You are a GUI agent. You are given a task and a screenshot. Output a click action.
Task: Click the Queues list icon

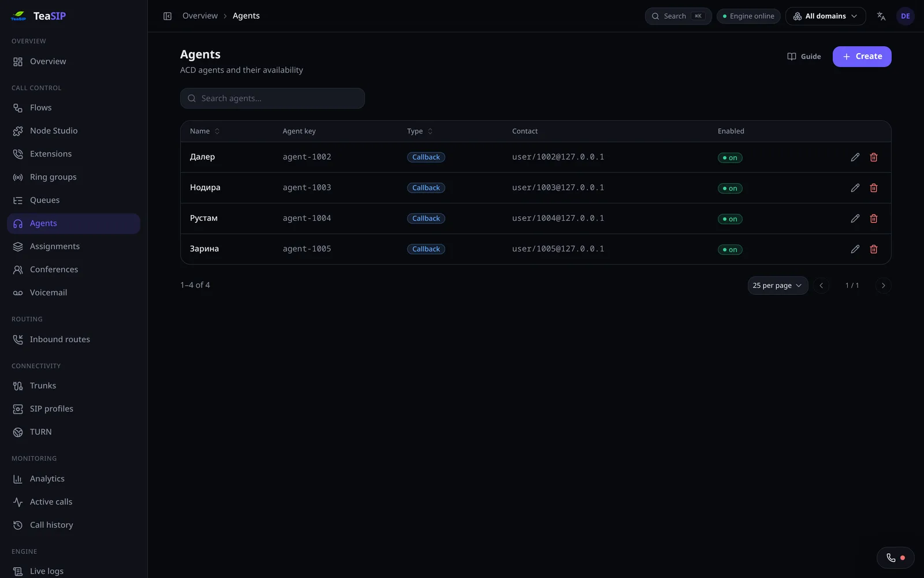pos(18,201)
